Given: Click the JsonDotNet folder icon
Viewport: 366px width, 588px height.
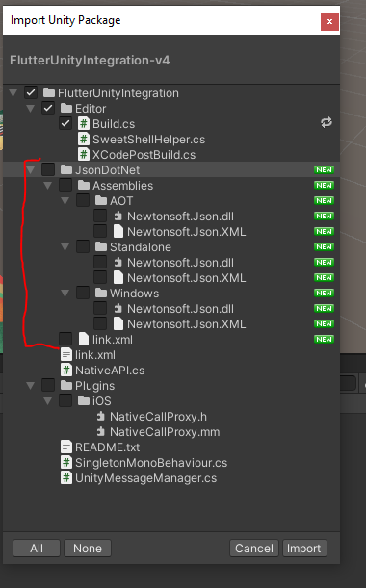Looking at the screenshot, I should [x=66, y=169].
